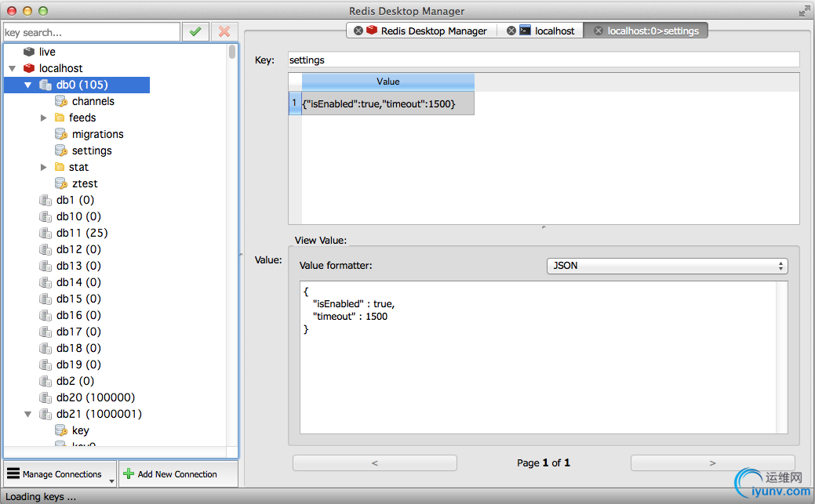Screen dimensions: 815x504
Task: Click the db11 database icon
Action: [x=45, y=233]
